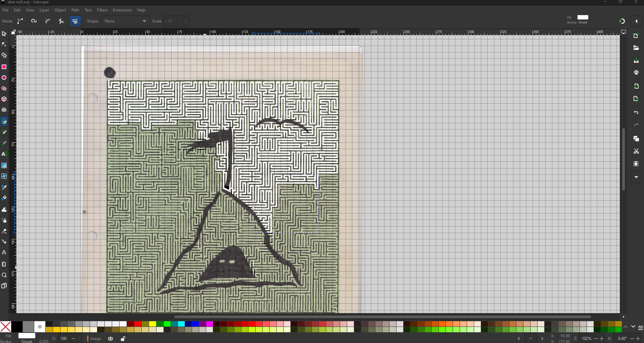Click the Open Document folder icon
Viewport: 644px width, 343px height.
point(636,48)
